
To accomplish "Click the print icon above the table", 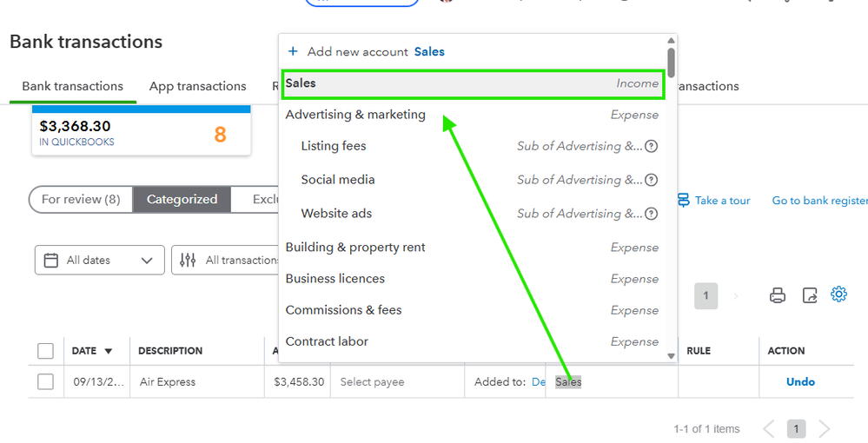I will coord(778,295).
